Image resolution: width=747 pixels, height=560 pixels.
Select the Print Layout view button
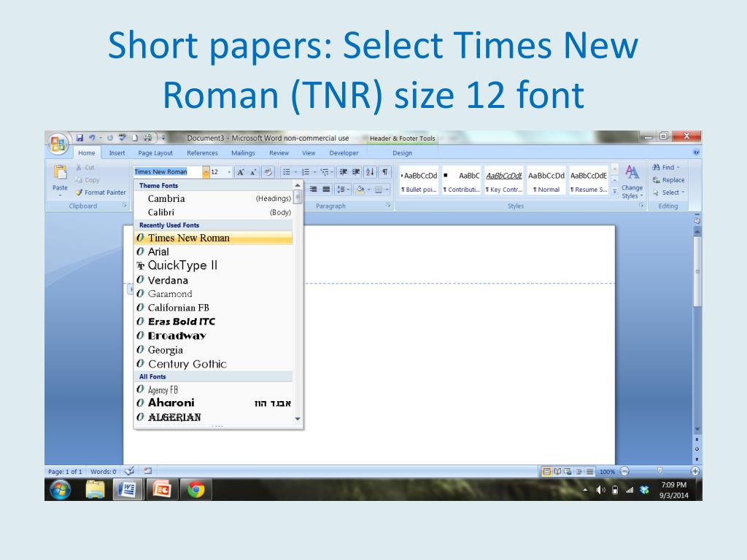546,472
